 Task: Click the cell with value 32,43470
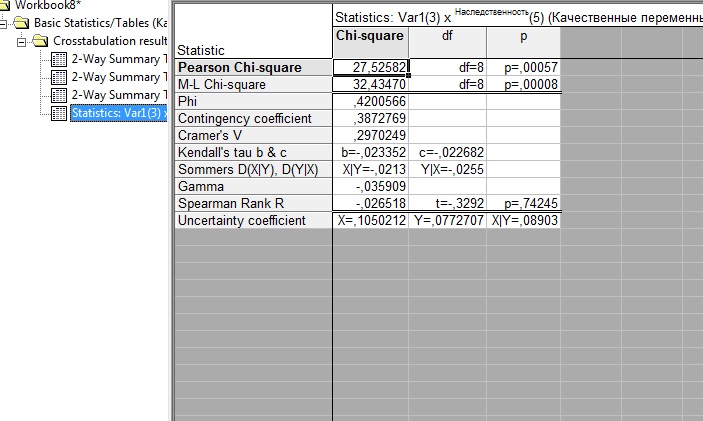[x=371, y=84]
